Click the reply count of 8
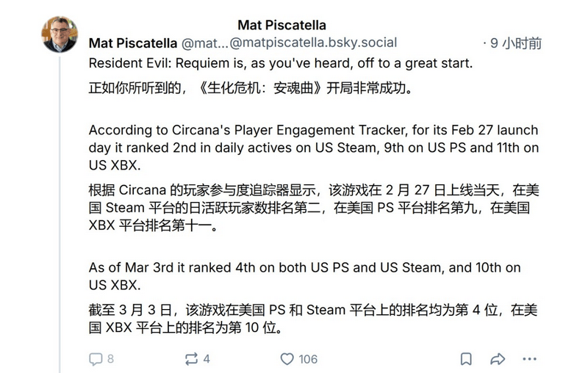Image resolution: width=588 pixels, height=373 pixels. coord(110,359)
